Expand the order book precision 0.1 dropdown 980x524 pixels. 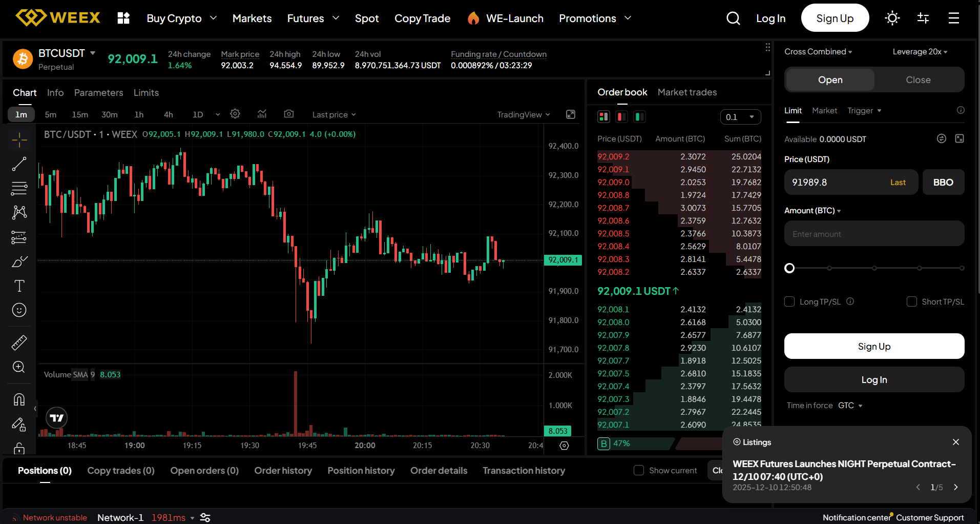(x=740, y=116)
